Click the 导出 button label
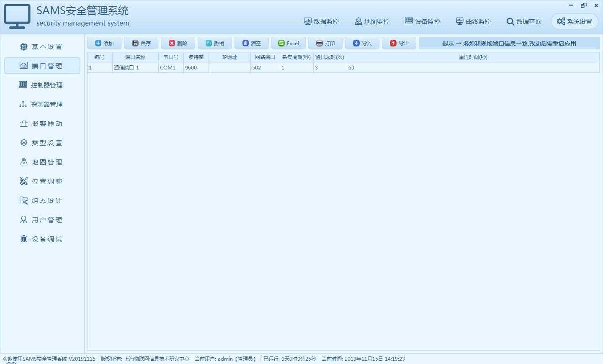This screenshot has width=603, height=364. (403, 44)
